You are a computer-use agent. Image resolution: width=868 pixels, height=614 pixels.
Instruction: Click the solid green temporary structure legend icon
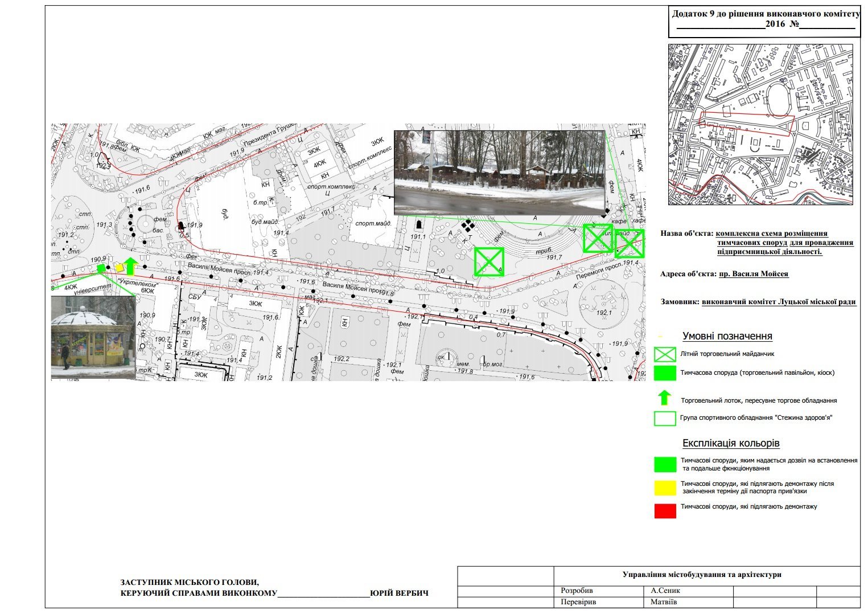(x=665, y=373)
